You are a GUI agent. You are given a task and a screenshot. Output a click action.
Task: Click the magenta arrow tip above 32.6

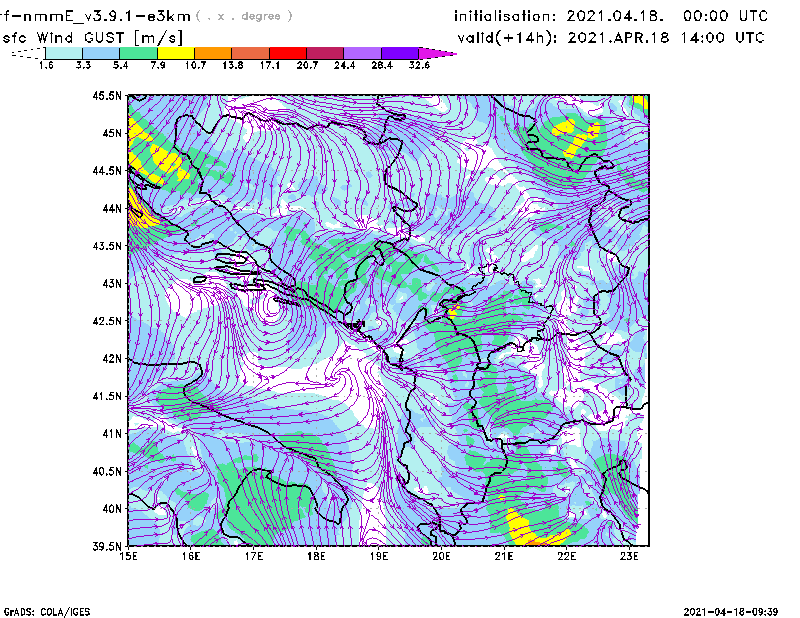pos(437,53)
